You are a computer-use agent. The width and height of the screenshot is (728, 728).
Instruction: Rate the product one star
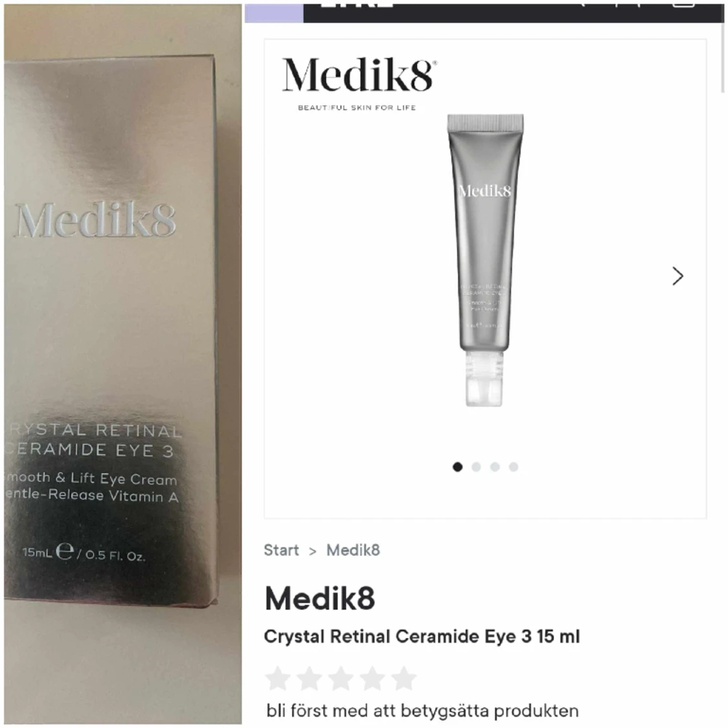(x=278, y=679)
